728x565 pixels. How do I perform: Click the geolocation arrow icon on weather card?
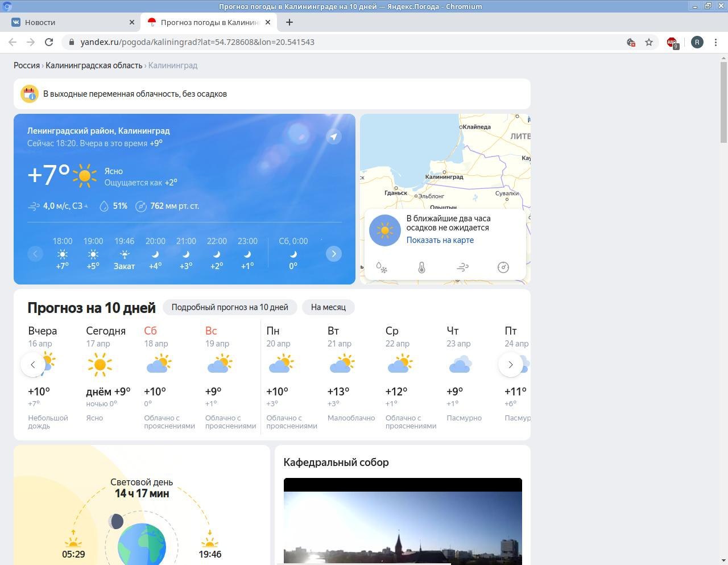334,137
